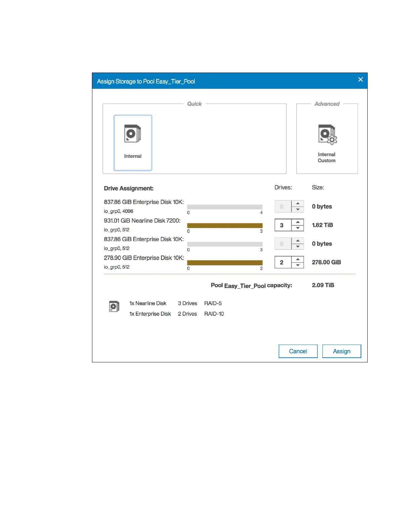Decrease drives for 837.86 GiB disk io_grp0, 512
Screen dimensions: 411x532
[298, 247]
